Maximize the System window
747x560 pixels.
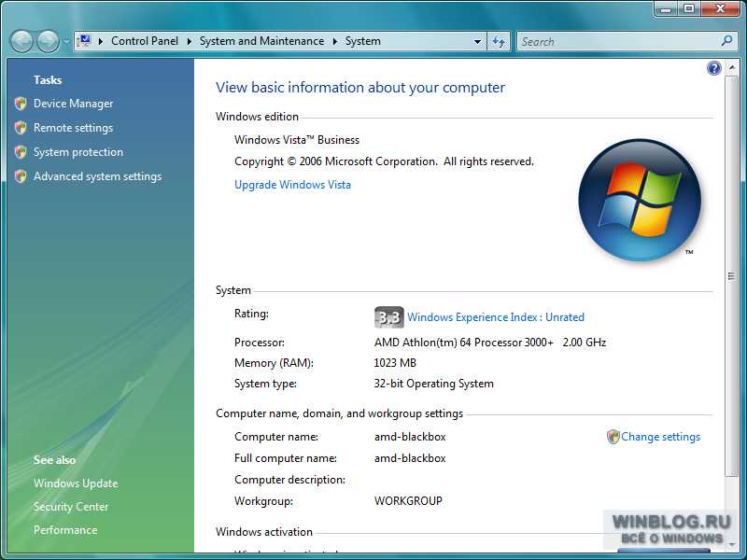[689, 8]
